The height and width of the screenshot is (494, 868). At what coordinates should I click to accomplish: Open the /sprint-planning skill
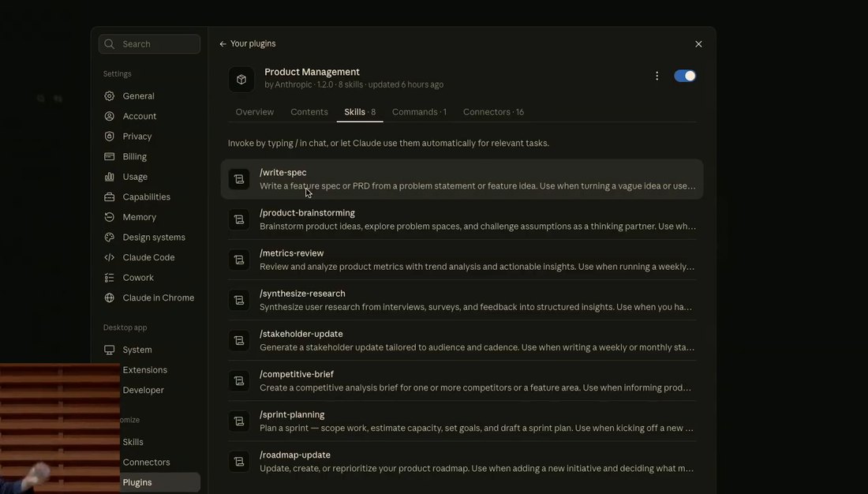[462, 422]
